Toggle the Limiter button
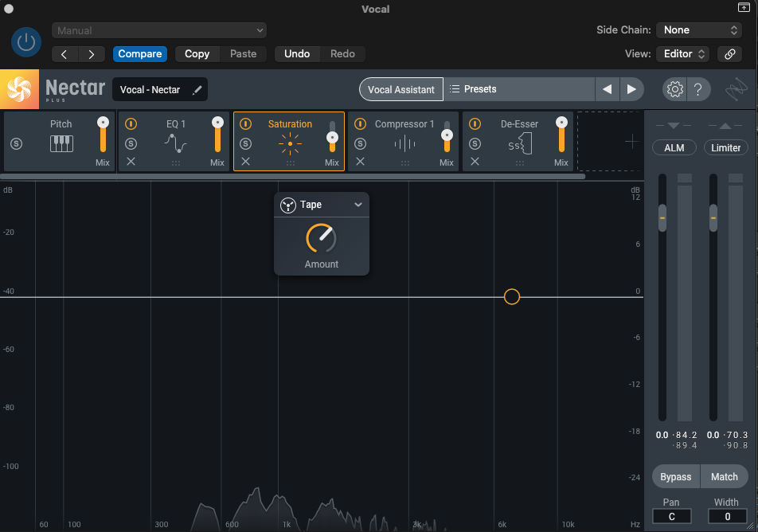The image size is (758, 532). (725, 147)
